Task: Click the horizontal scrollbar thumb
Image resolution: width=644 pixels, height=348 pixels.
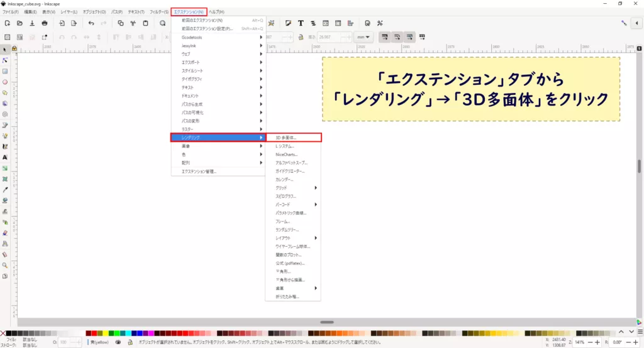Action: 327,322
